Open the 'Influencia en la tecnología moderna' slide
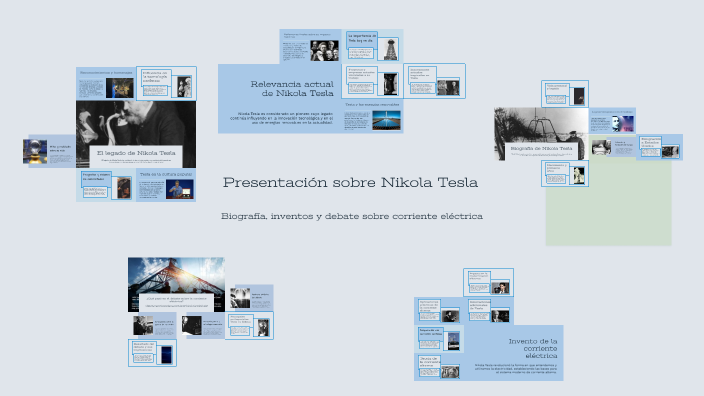This screenshot has width=704, height=396. (166, 84)
